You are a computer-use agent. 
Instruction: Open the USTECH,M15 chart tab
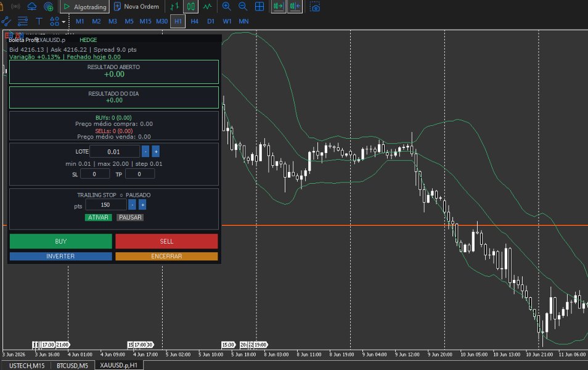tap(27, 366)
